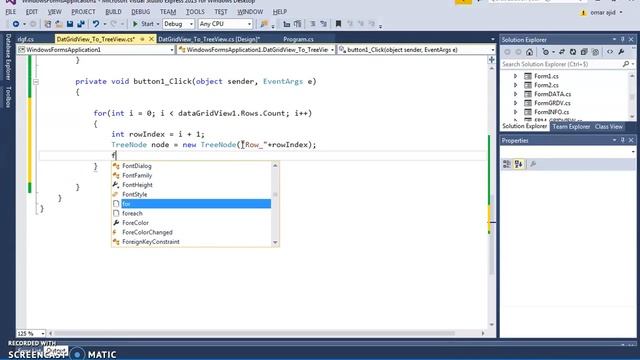Viewport: 640px width, 360px height.
Task: Open the Toolbox side tab
Action: tap(8, 97)
